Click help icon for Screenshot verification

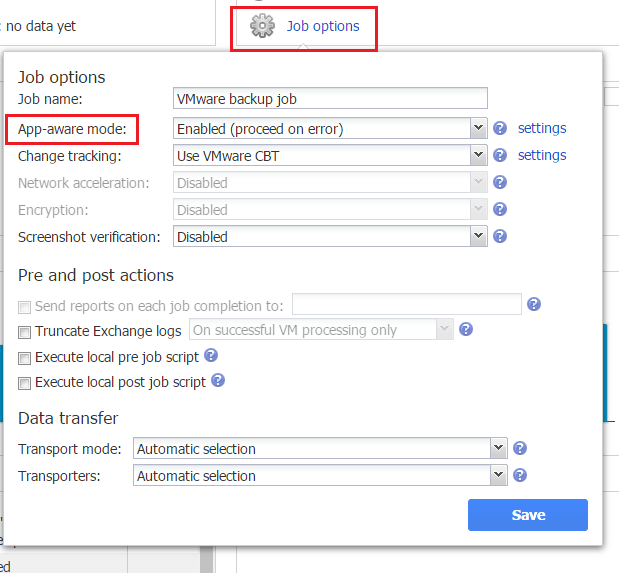(x=500, y=237)
